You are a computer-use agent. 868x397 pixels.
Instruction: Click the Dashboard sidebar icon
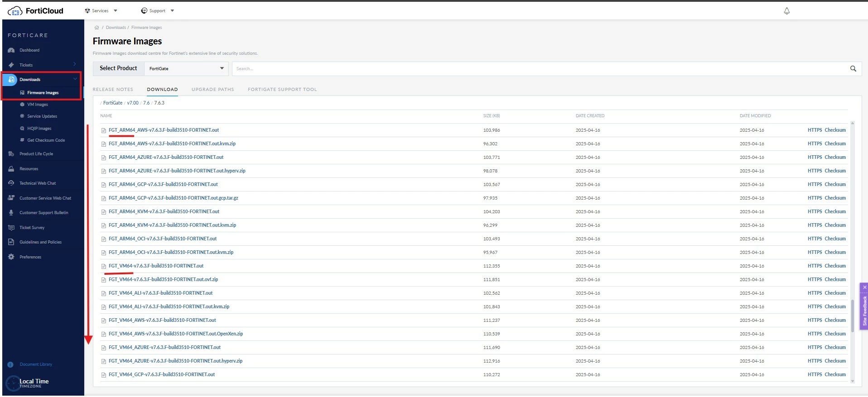pos(11,50)
